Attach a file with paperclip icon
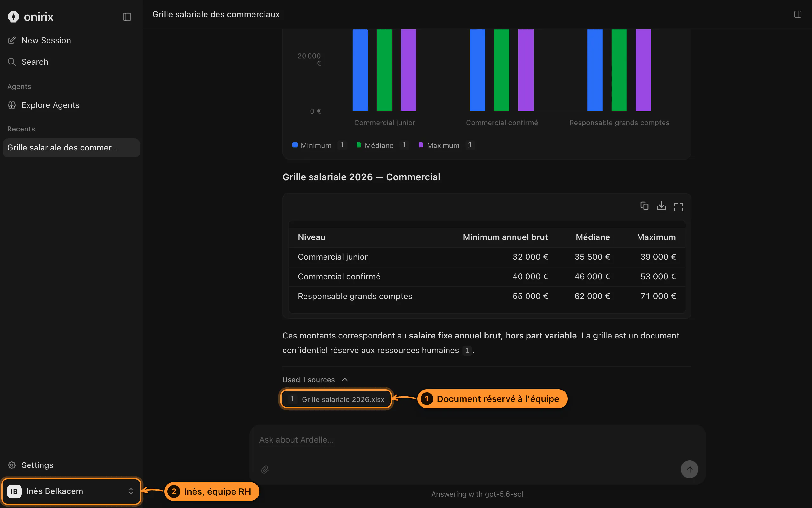Screen dimensions: 812x508 [265, 469]
